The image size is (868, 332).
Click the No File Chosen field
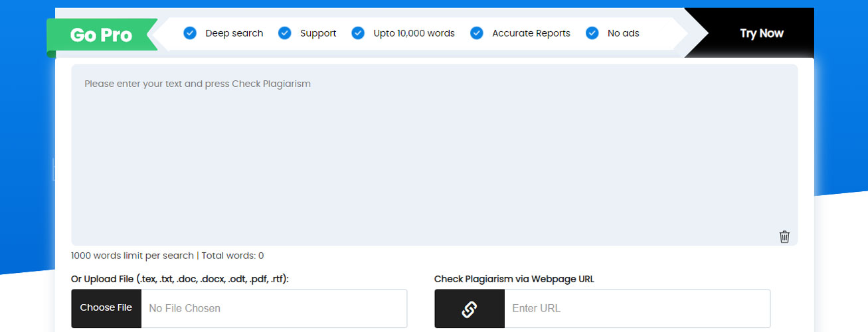274,309
